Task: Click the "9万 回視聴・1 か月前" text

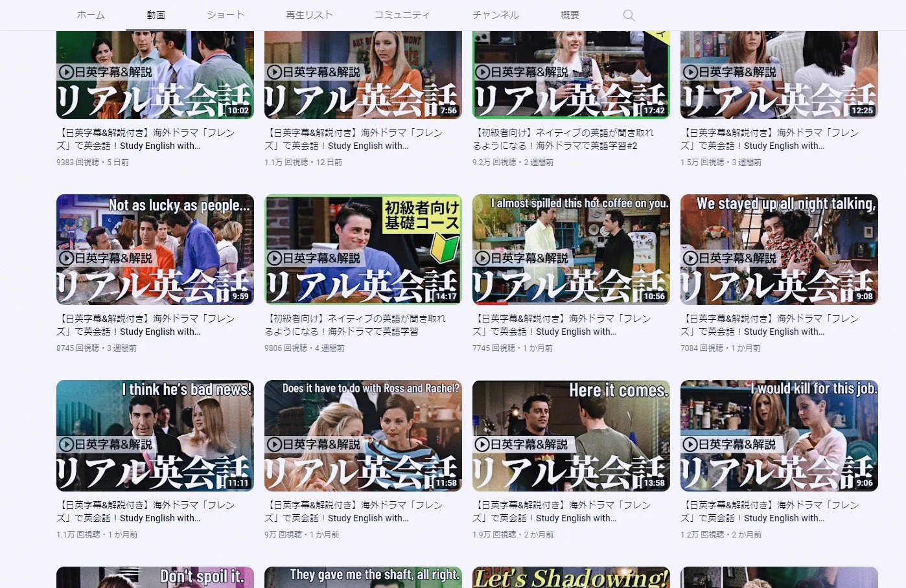Action: (x=302, y=535)
